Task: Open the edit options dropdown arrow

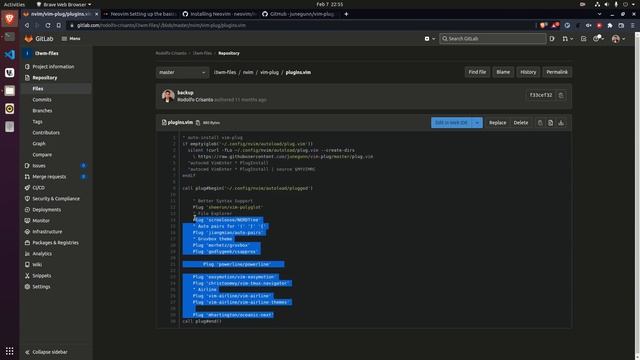Action: click(x=477, y=123)
